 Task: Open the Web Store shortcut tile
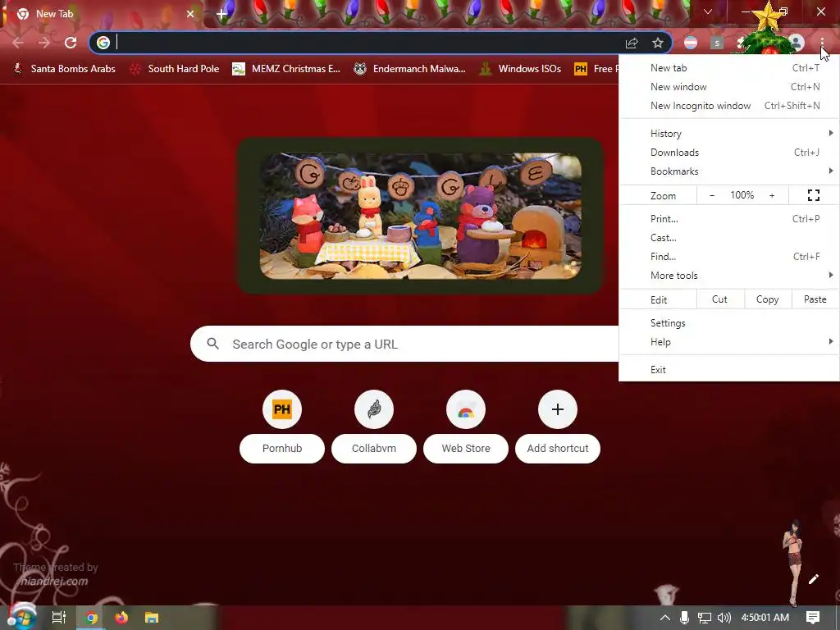[466, 427]
